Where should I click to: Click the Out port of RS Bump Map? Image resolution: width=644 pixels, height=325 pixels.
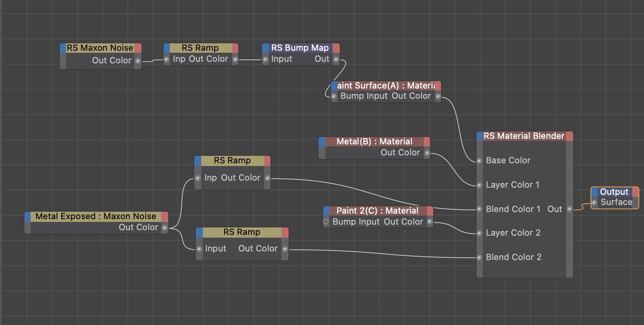[336, 59]
